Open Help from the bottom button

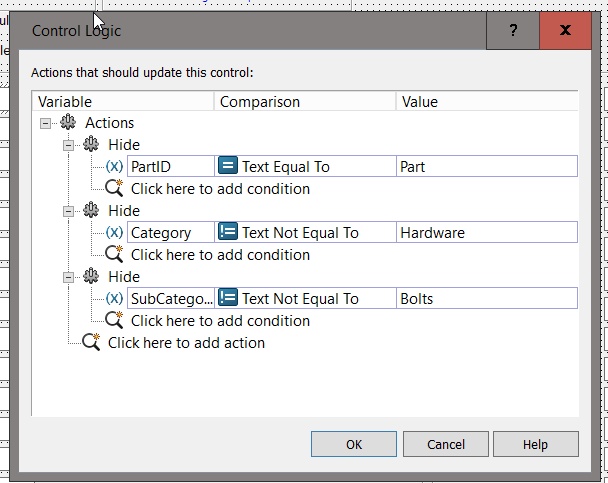[535, 444]
